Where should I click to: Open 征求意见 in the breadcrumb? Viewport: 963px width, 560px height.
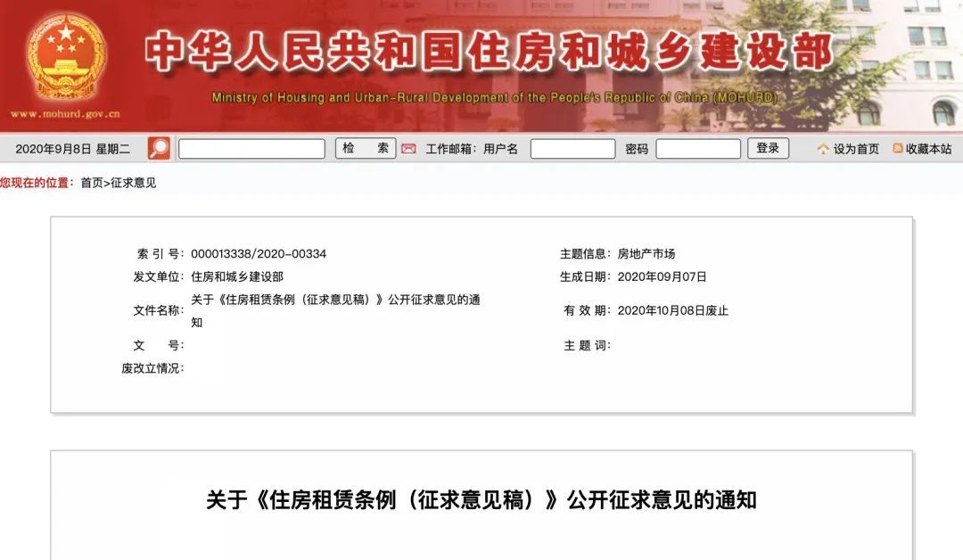133,183
